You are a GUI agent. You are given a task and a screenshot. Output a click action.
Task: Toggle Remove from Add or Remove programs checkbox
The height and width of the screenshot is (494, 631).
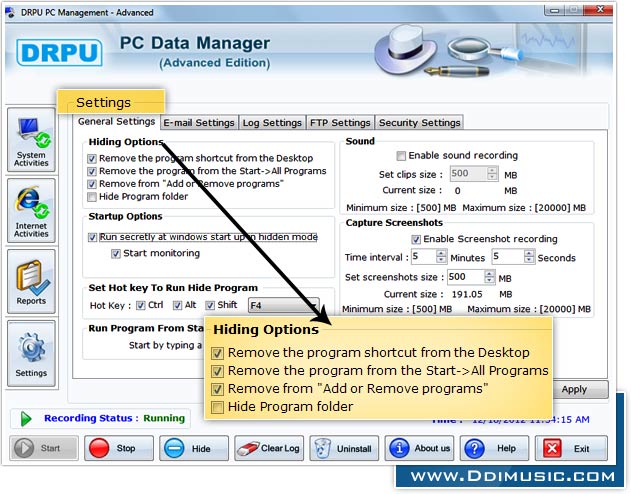point(92,184)
